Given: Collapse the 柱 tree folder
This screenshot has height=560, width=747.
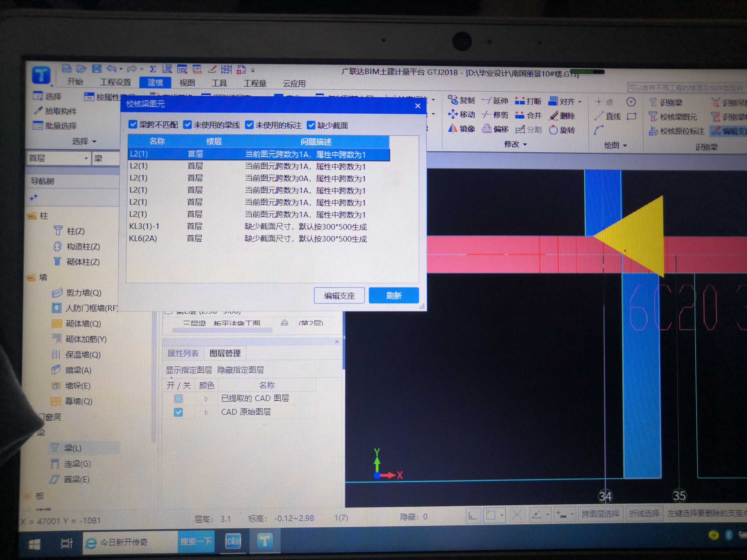Looking at the screenshot, I should 32,216.
